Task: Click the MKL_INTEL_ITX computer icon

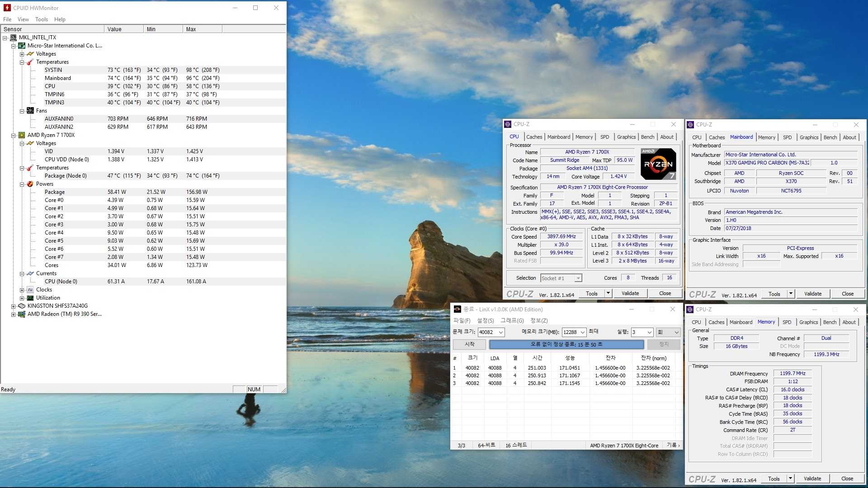Action: pyautogui.click(x=13, y=38)
